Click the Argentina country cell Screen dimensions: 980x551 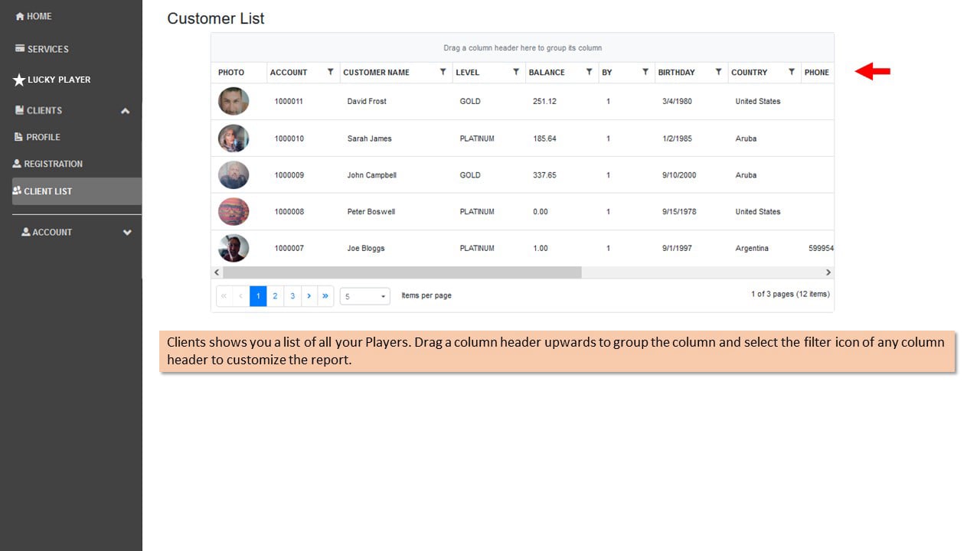click(x=752, y=249)
